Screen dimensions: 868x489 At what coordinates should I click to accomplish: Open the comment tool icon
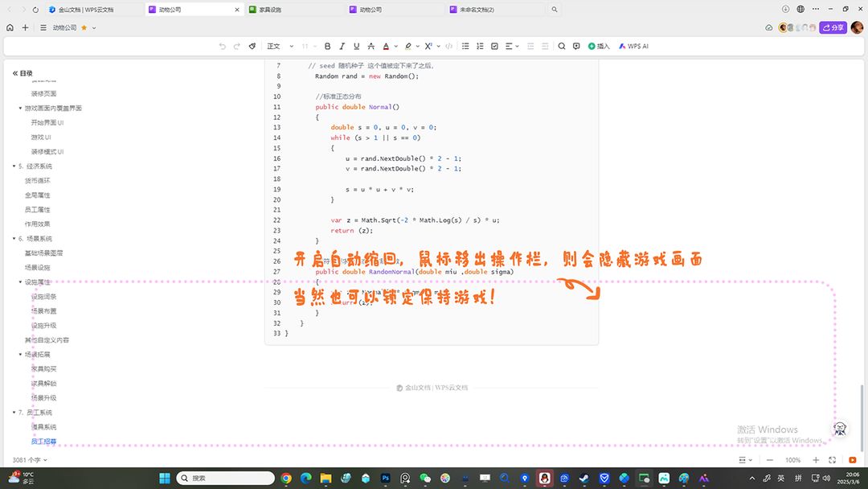pyautogui.click(x=576, y=46)
